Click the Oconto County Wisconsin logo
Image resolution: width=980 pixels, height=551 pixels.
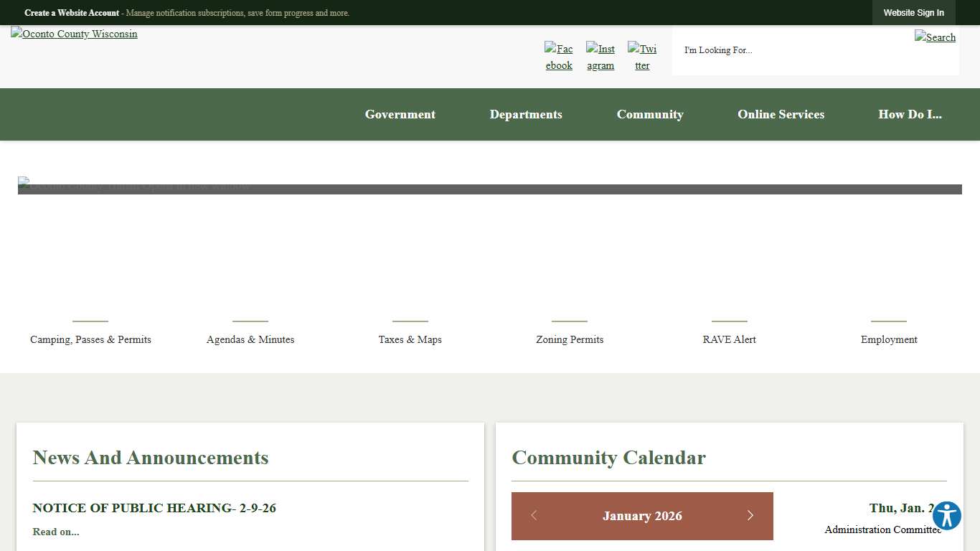tap(74, 34)
